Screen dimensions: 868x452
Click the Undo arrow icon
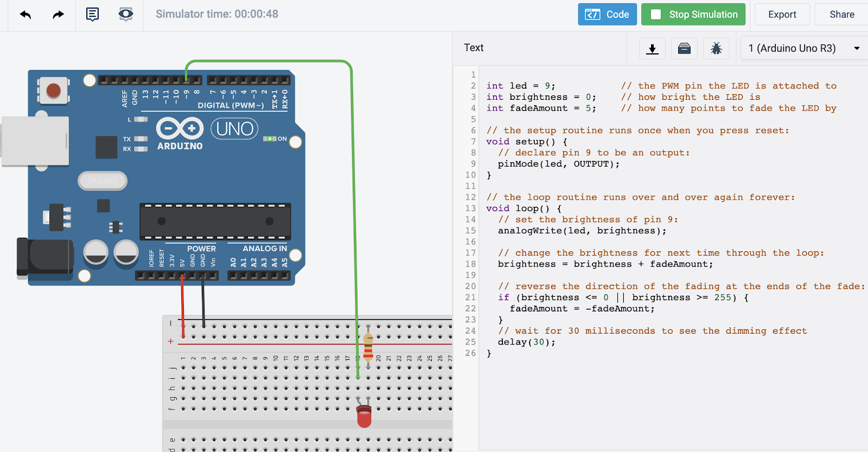(25, 15)
